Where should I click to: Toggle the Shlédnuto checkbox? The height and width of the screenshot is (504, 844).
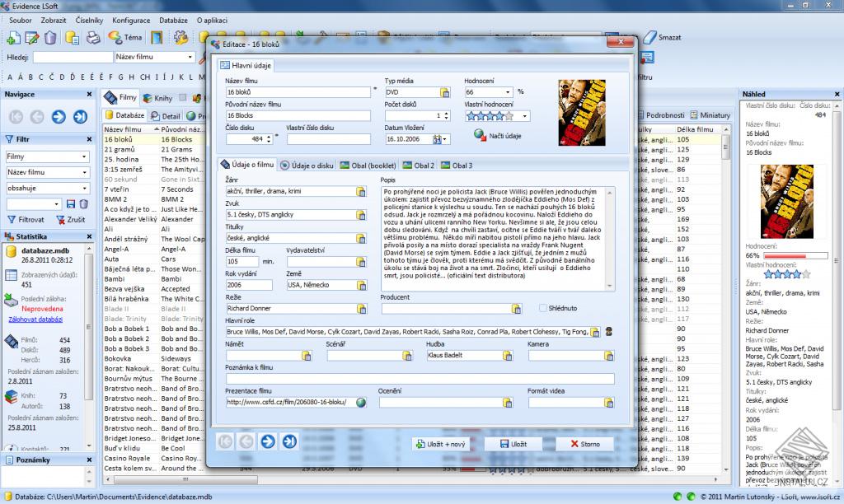point(543,308)
